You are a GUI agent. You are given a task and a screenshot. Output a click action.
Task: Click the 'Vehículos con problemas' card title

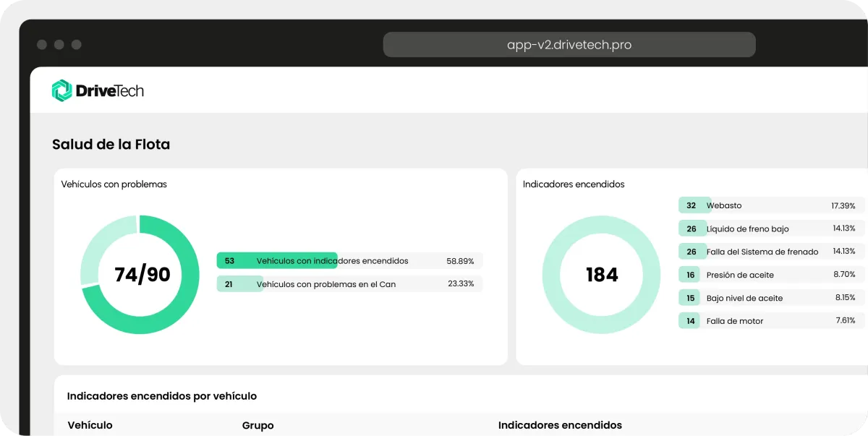(114, 184)
